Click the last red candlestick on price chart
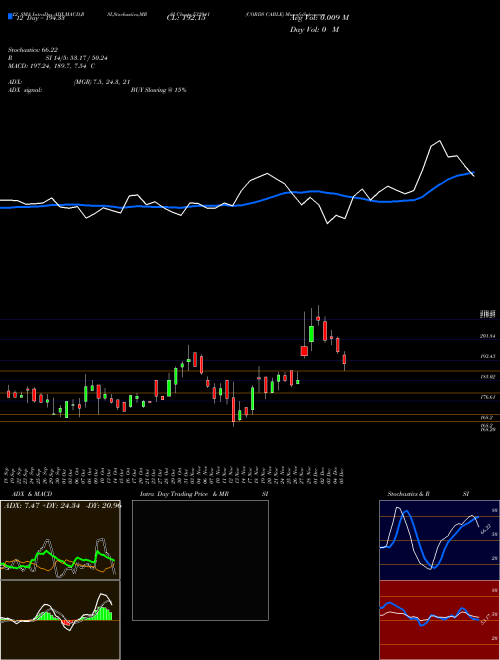Viewport: 500px width, 660px height. point(344,359)
